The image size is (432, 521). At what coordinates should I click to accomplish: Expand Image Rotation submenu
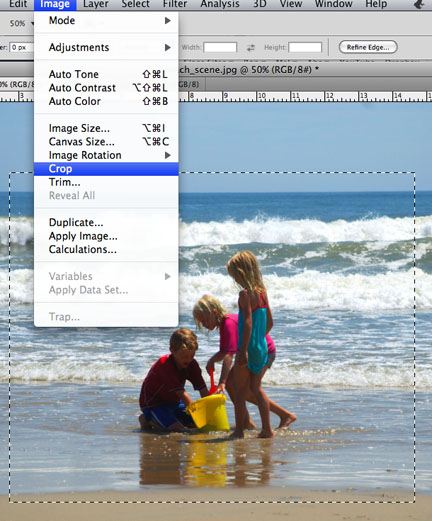pos(106,155)
